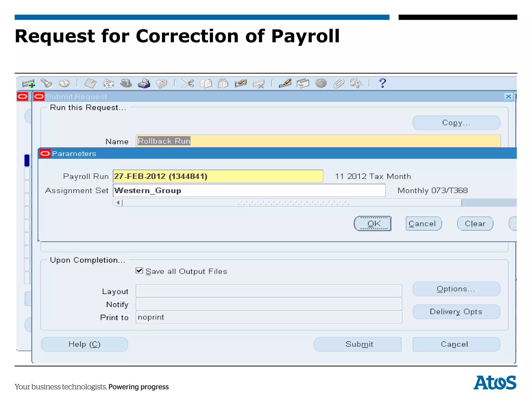This screenshot has width=532, height=399.
Task: Click the Folder Tools icon
Action: pos(356,83)
